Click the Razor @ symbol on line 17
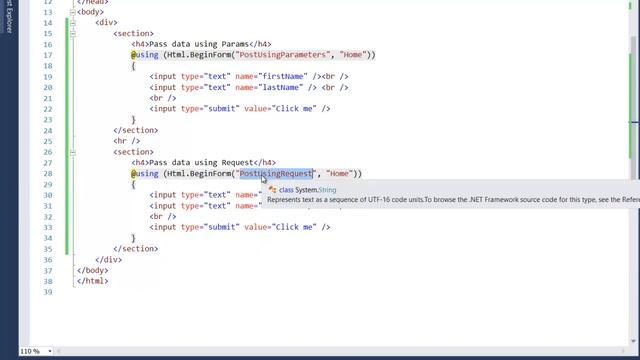Image resolution: width=640 pixels, height=360 pixels. click(133, 55)
